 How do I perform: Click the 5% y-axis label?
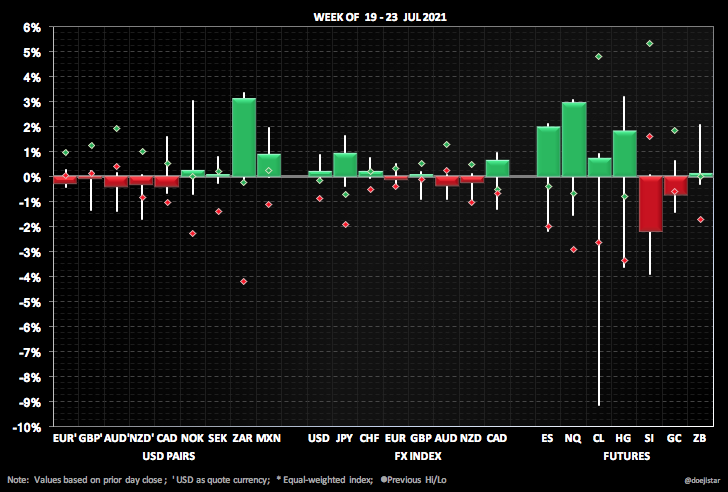coord(32,52)
